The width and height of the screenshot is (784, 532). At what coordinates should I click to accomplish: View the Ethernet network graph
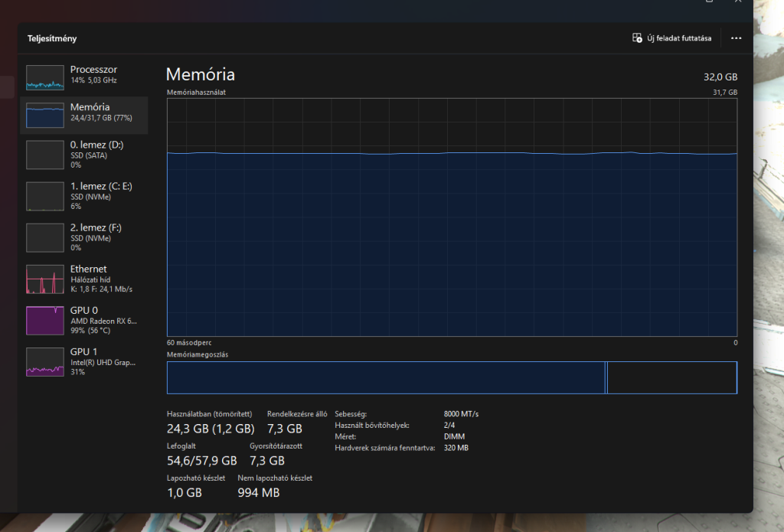pyautogui.click(x=46, y=279)
